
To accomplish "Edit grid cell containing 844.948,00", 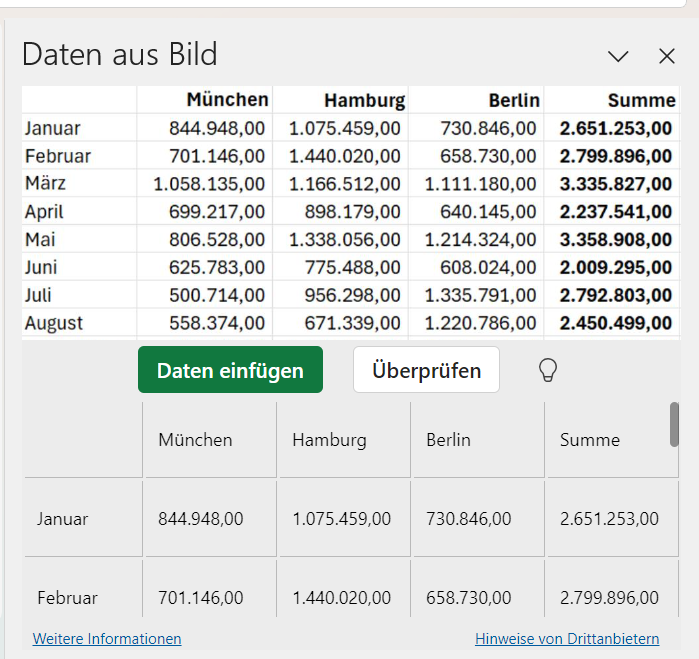I will click(x=211, y=519).
